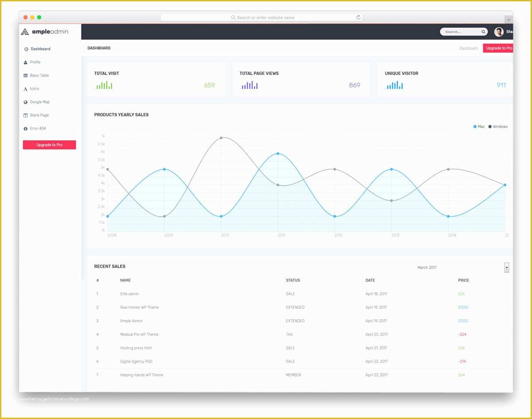Screen dimensions: 532x419
Task: Click the Dashboard breadcrumb link
Action: (x=469, y=48)
